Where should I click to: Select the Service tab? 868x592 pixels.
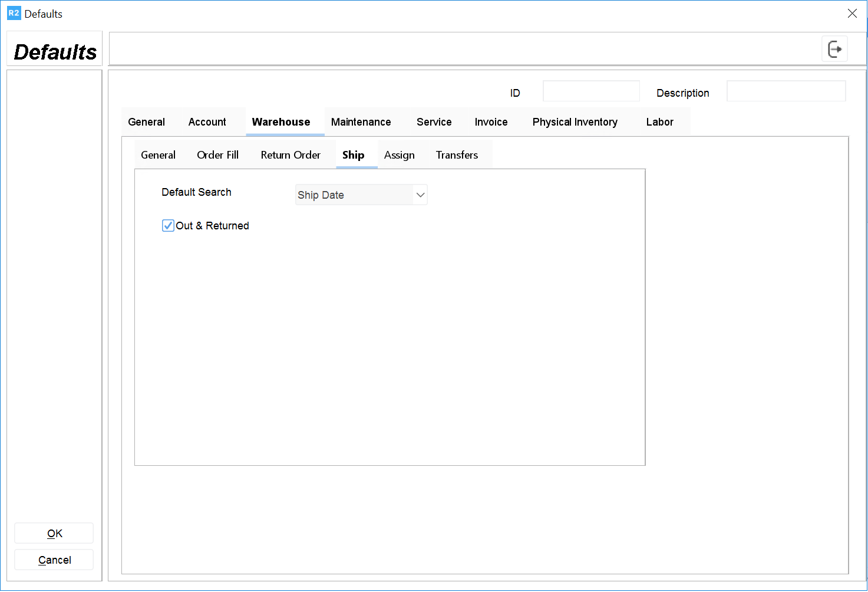click(x=434, y=122)
